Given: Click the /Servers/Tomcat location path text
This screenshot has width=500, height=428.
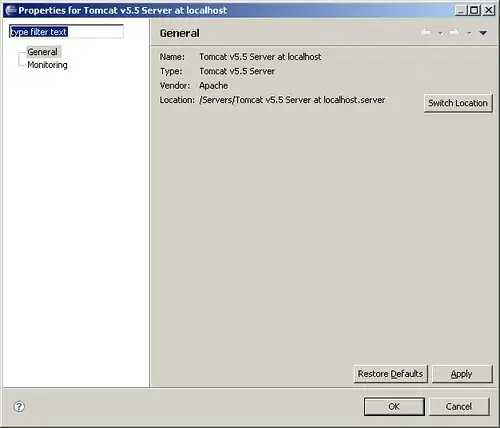Looking at the screenshot, I should point(292,100).
